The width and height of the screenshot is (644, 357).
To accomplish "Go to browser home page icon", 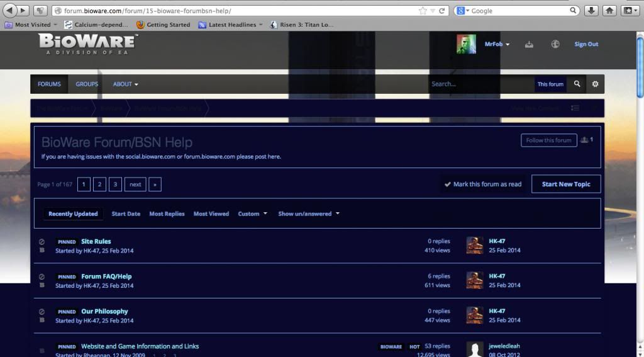I will [x=610, y=11].
